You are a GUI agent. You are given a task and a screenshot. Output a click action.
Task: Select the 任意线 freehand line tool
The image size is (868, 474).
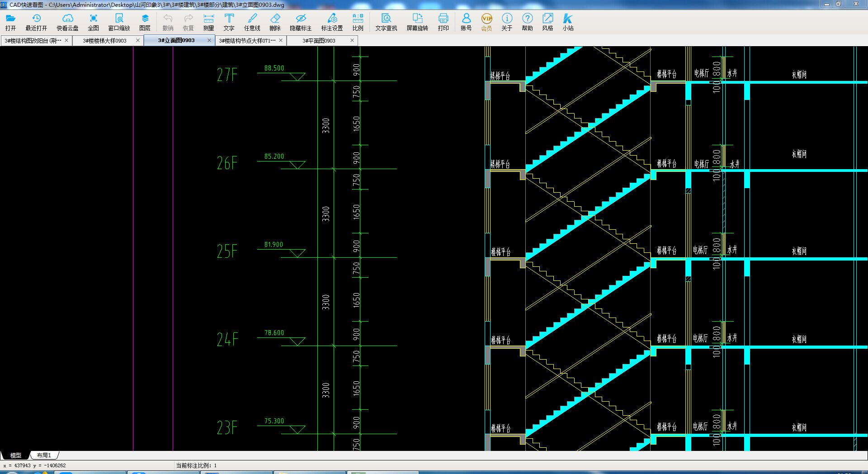[252, 22]
